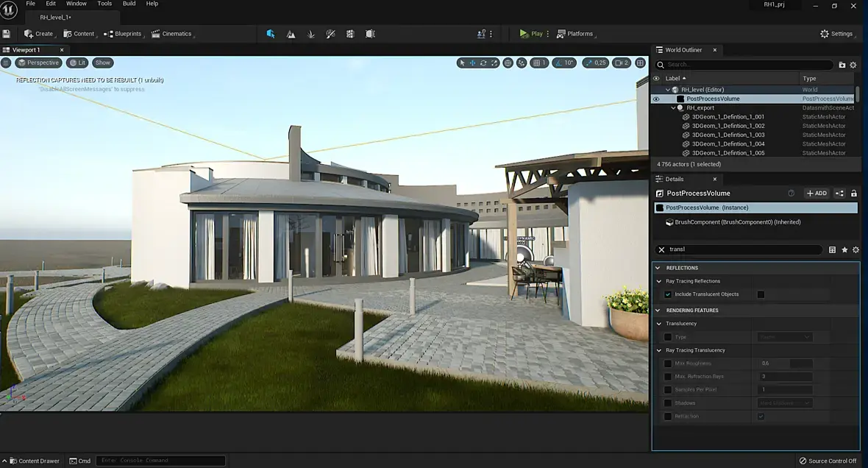868x468 pixels.
Task: Open the Build menu
Action: tap(129, 4)
